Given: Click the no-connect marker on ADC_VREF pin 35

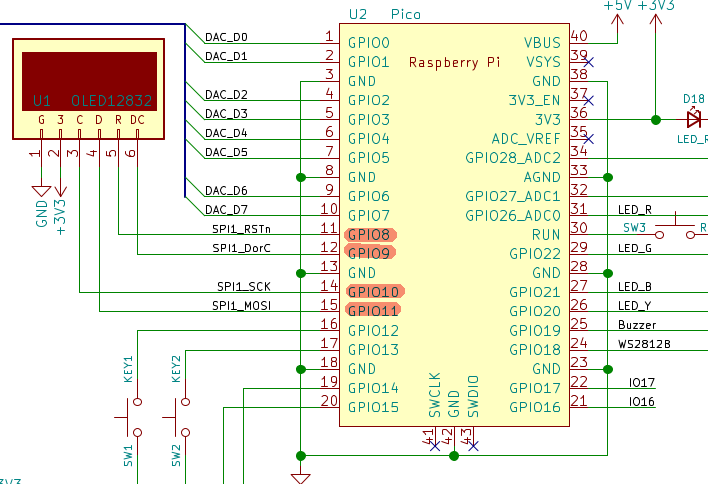Looking at the screenshot, I should (x=589, y=139).
